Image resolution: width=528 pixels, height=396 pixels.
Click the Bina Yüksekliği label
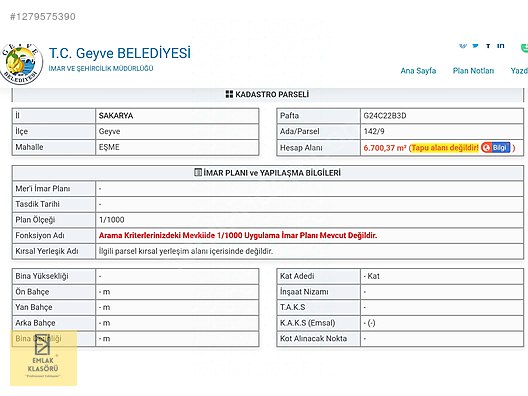(x=42, y=276)
